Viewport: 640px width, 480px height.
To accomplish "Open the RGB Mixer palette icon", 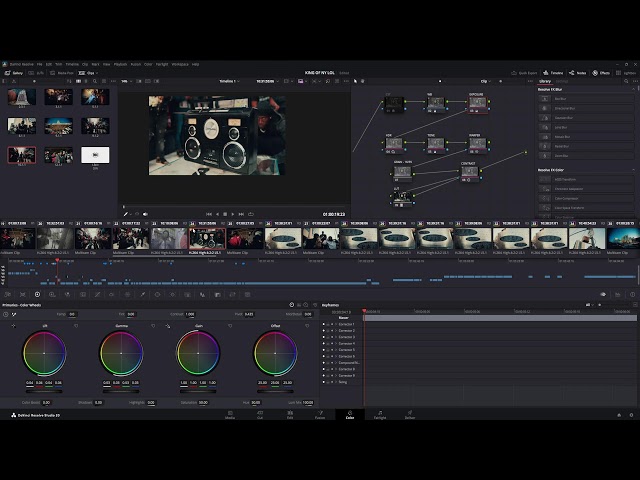I will click(x=67, y=294).
